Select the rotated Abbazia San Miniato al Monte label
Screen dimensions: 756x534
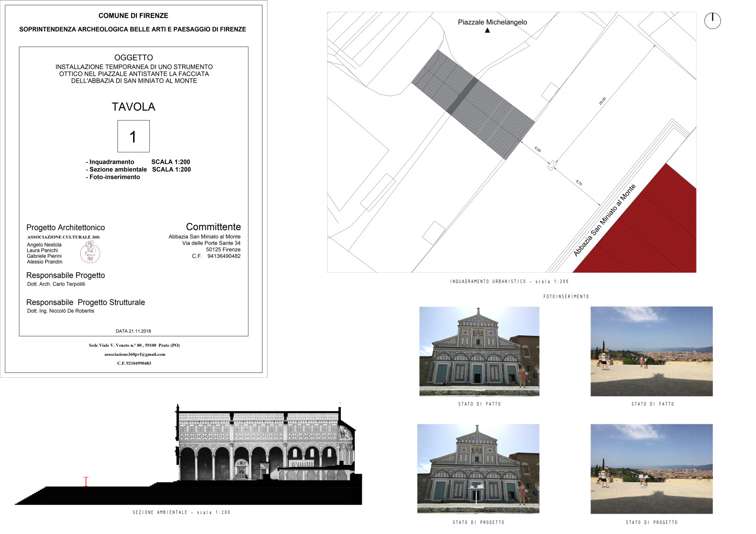click(x=604, y=220)
